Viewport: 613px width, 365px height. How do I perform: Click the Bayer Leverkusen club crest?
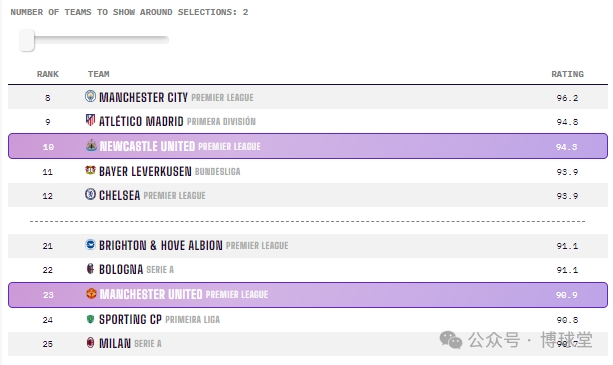coord(90,170)
